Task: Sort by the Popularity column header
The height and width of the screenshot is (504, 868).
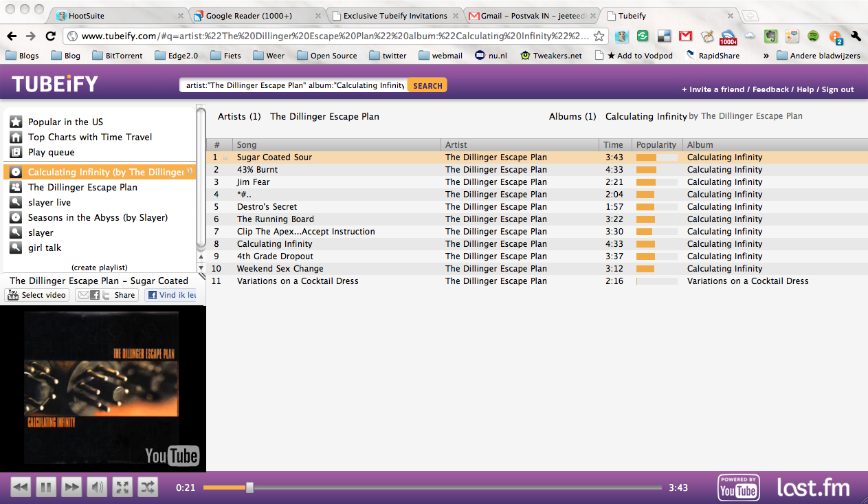Action: click(x=657, y=144)
